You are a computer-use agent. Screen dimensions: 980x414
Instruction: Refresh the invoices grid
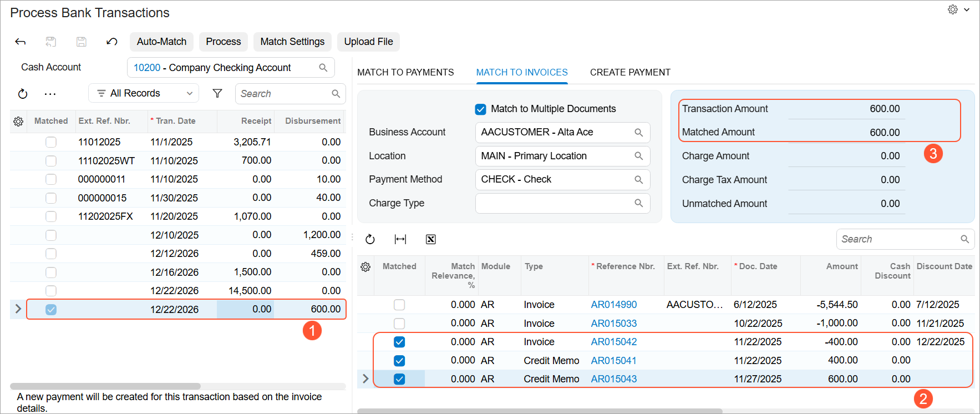370,239
